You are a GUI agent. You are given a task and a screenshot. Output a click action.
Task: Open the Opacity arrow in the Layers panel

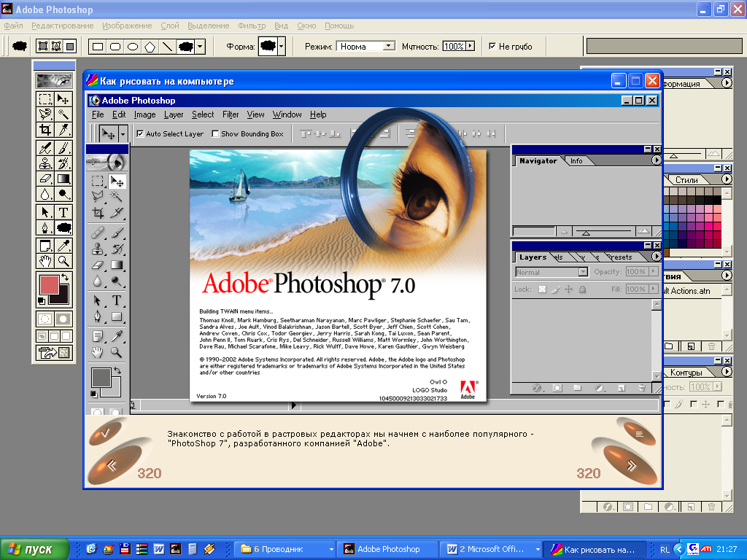(x=654, y=271)
